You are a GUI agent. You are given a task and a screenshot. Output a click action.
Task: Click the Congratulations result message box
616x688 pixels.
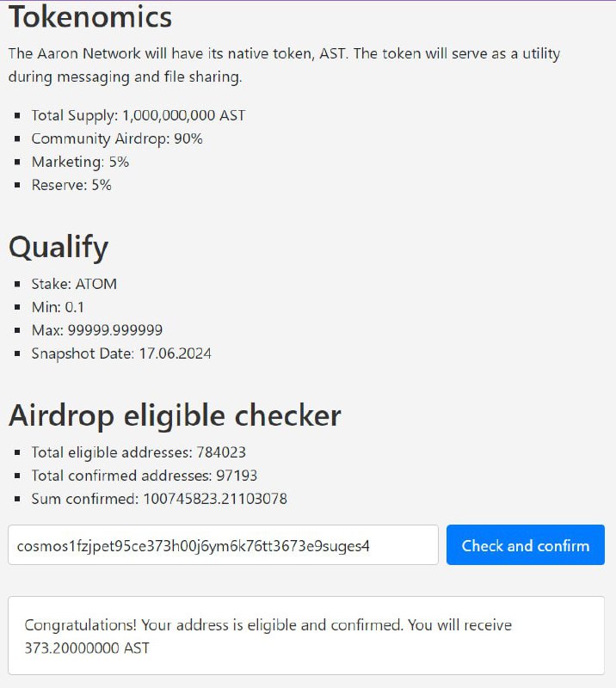[x=306, y=636]
